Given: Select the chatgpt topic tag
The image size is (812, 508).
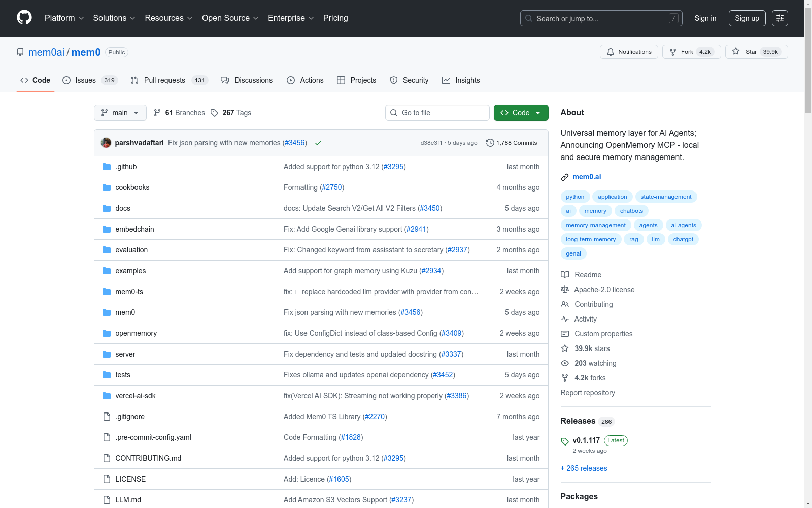Looking at the screenshot, I should pos(683,239).
